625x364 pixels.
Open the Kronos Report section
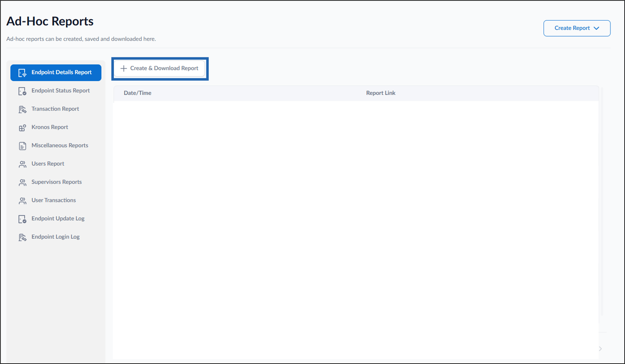click(56, 127)
